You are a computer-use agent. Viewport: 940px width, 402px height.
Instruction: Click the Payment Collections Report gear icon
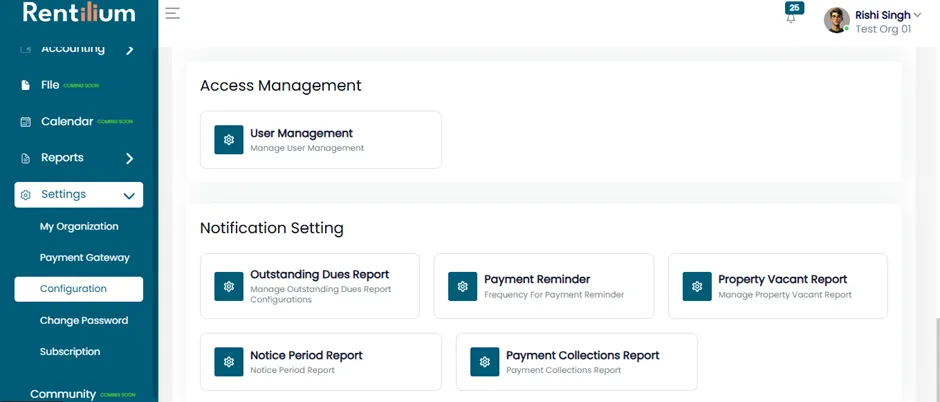[x=485, y=362]
